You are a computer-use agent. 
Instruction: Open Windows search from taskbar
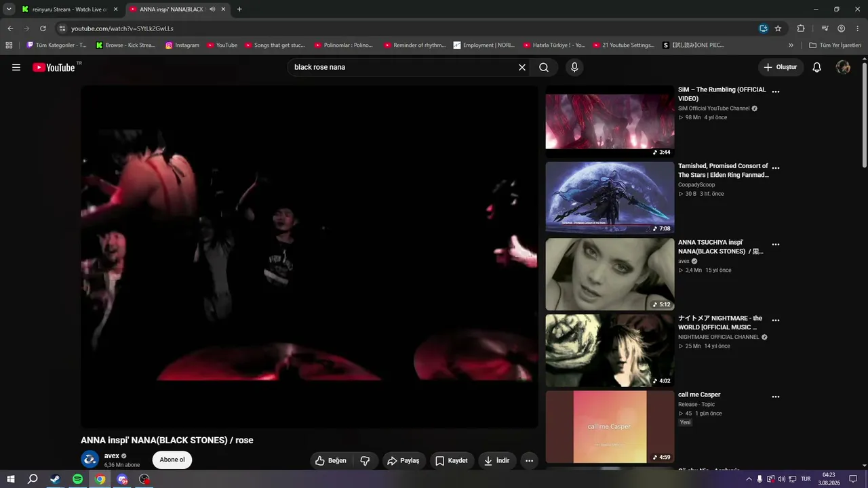click(33, 479)
